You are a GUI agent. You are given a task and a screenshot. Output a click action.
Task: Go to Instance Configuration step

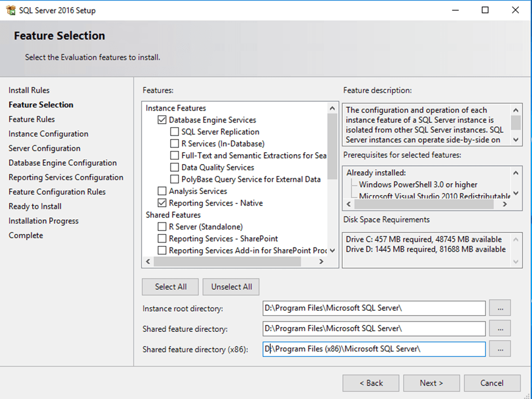[48, 134]
